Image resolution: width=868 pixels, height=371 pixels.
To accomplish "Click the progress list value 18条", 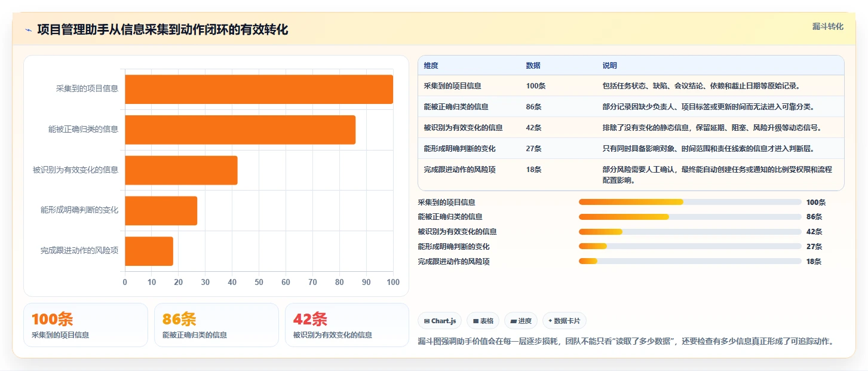I will click(x=814, y=262).
